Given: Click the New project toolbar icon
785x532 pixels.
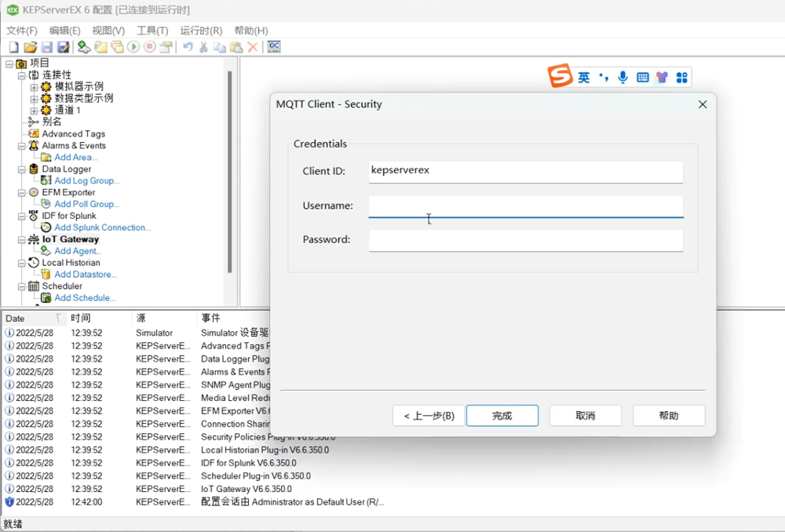Looking at the screenshot, I should [x=14, y=47].
